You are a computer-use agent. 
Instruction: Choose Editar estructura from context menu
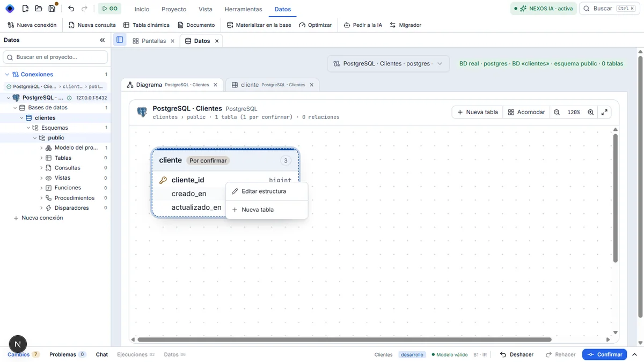pos(267,191)
